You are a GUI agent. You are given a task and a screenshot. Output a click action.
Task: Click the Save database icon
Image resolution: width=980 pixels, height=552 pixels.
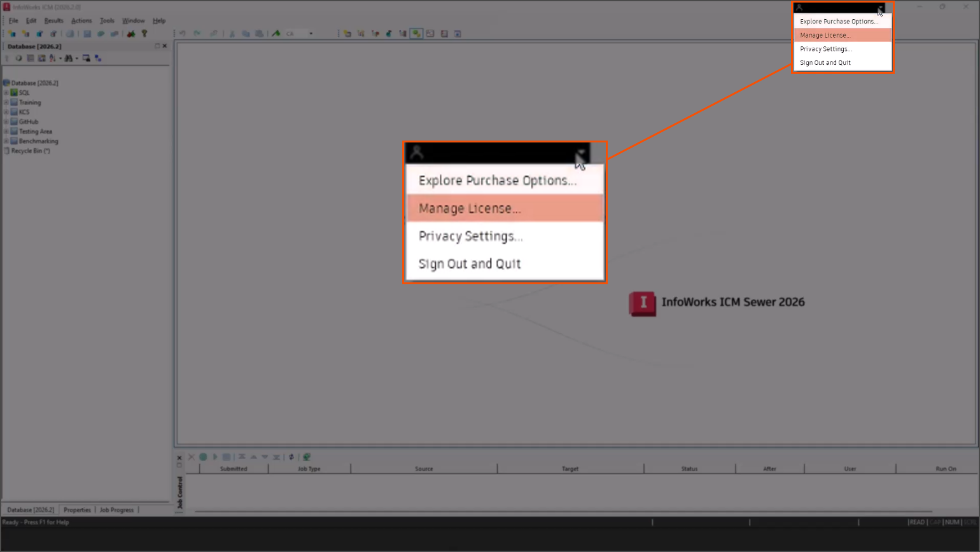(87, 34)
